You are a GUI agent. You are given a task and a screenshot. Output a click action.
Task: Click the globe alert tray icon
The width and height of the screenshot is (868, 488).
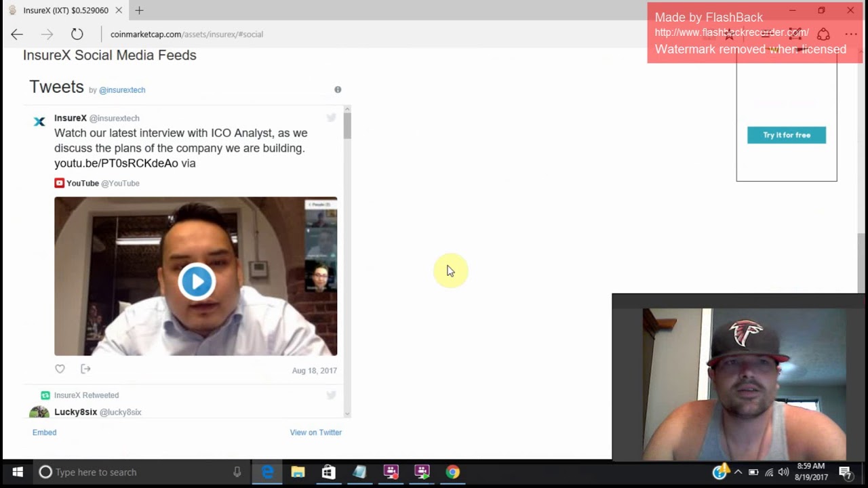point(720,471)
